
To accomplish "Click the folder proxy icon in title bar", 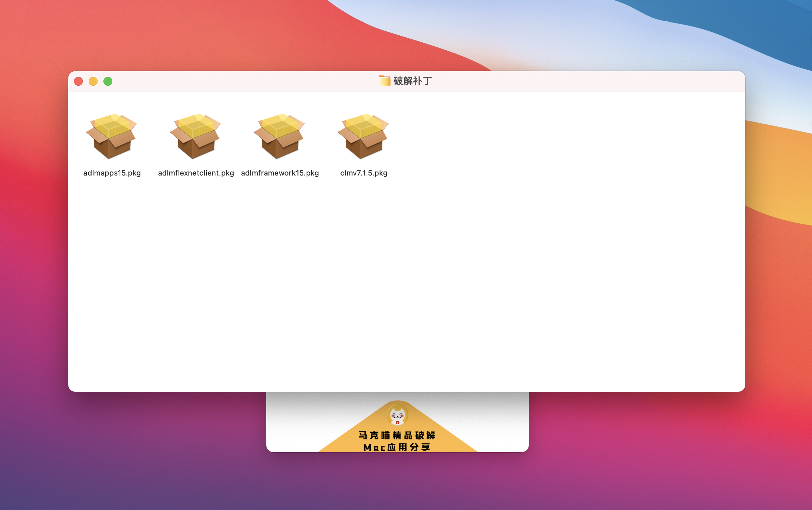I will (384, 81).
